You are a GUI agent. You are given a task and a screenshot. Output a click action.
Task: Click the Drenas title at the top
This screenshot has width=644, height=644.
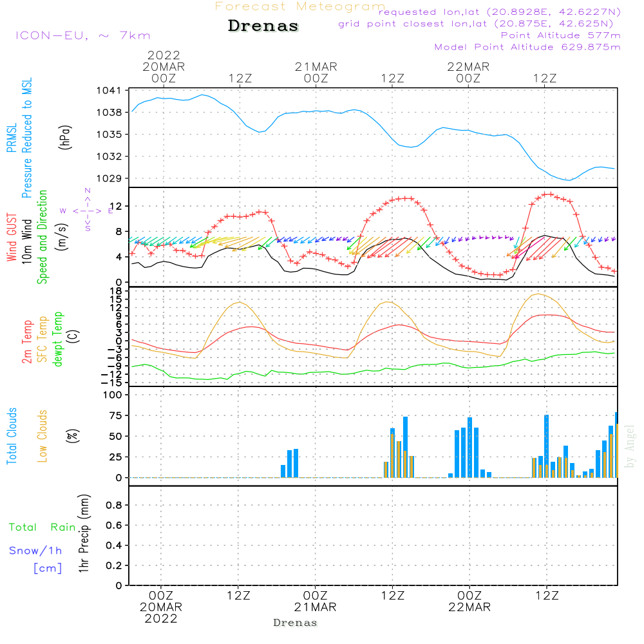pos(263,26)
